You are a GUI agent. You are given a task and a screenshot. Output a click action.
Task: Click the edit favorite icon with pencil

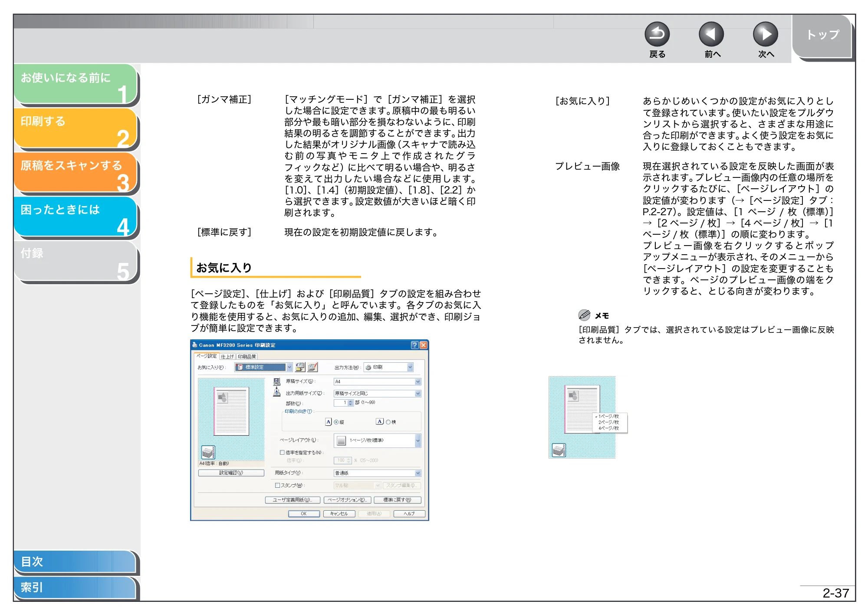(x=312, y=367)
